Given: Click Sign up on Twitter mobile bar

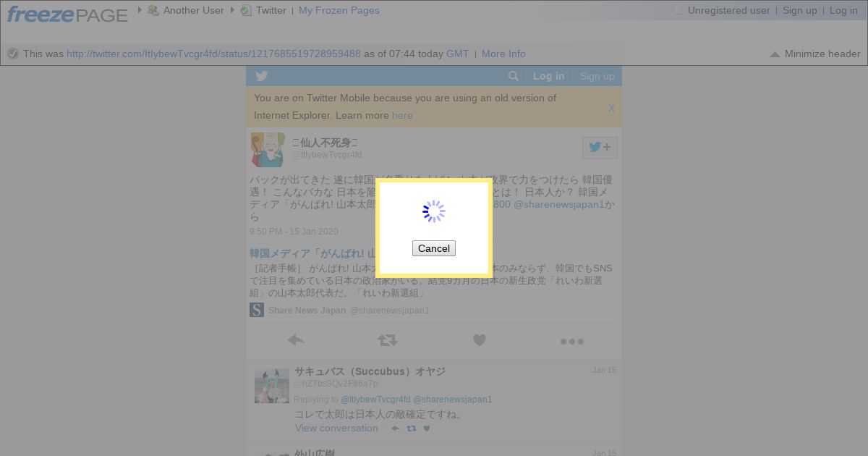Looking at the screenshot, I should 597,76.
